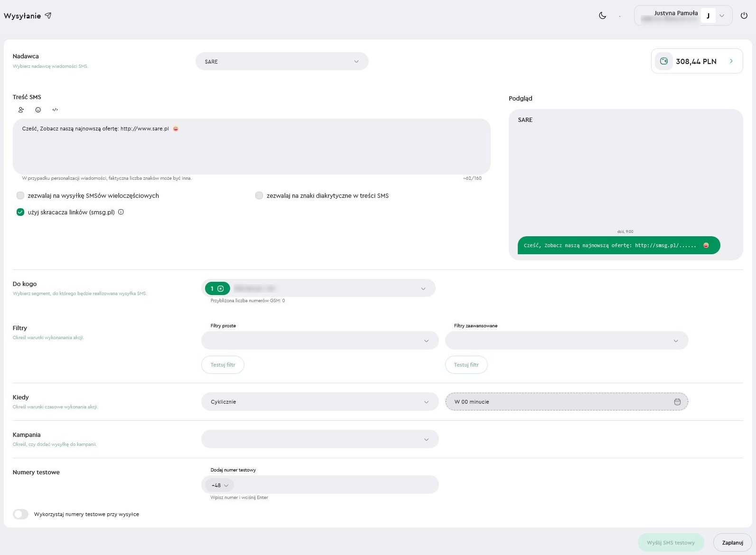Enable multipart SMS sending checkbox
The image size is (756, 555).
pyautogui.click(x=20, y=195)
